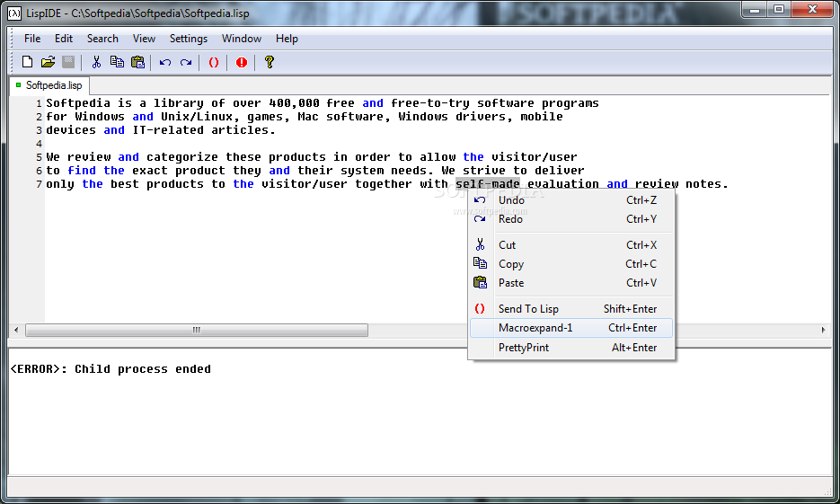The width and height of the screenshot is (840, 504).
Task: Click the blue 'find' keyword on line 6
Action: coord(82,171)
